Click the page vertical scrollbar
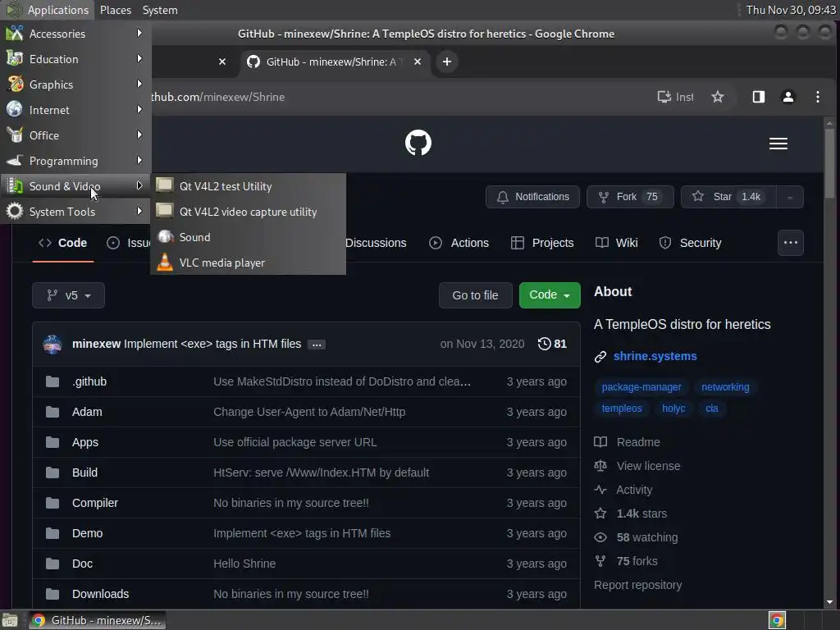840x630 pixels. coord(829,164)
